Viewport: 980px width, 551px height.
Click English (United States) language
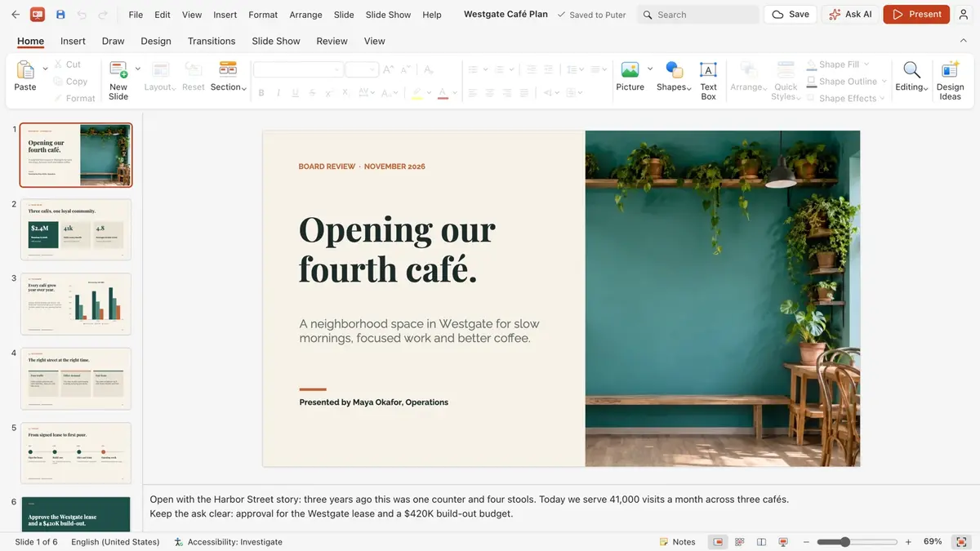coord(115,542)
